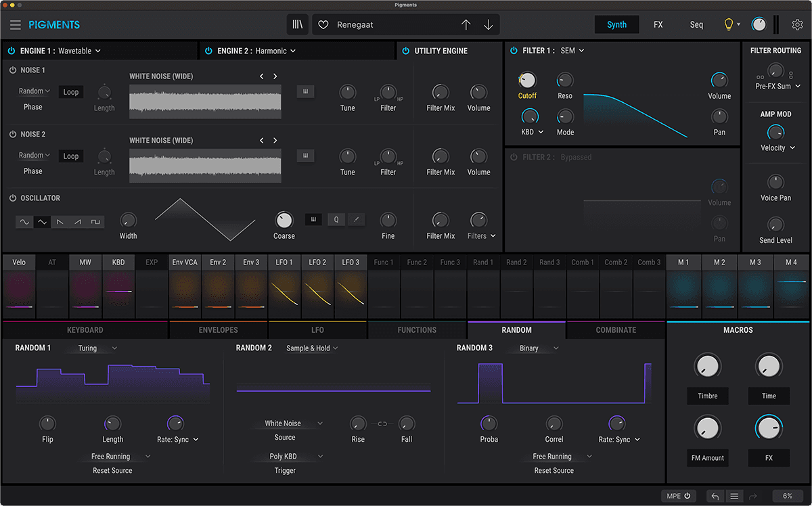Select the sine waveform for Oscillator

[25, 221]
